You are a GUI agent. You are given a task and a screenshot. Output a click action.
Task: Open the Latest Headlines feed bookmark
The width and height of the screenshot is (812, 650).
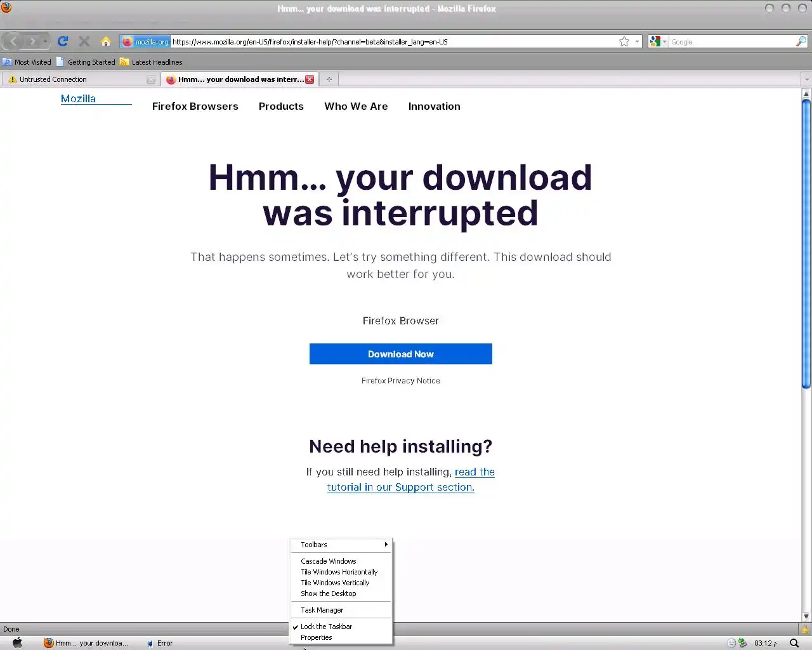pyautogui.click(x=151, y=62)
